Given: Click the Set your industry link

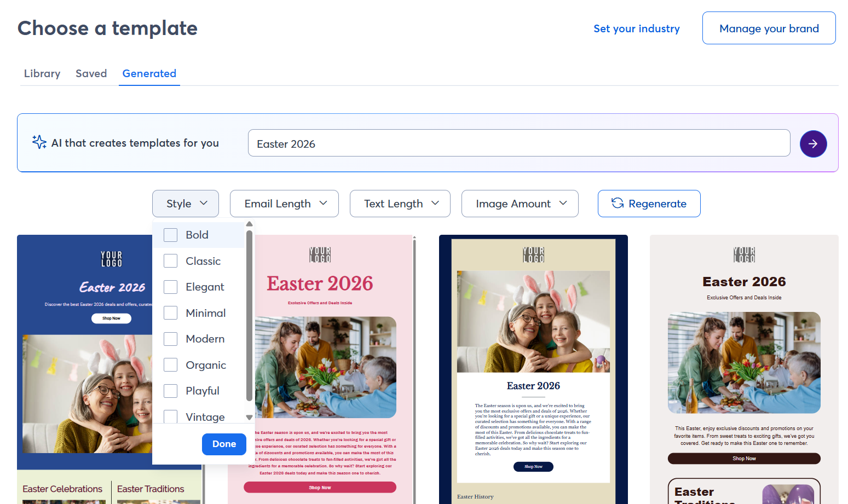Looking at the screenshot, I should click(x=637, y=28).
